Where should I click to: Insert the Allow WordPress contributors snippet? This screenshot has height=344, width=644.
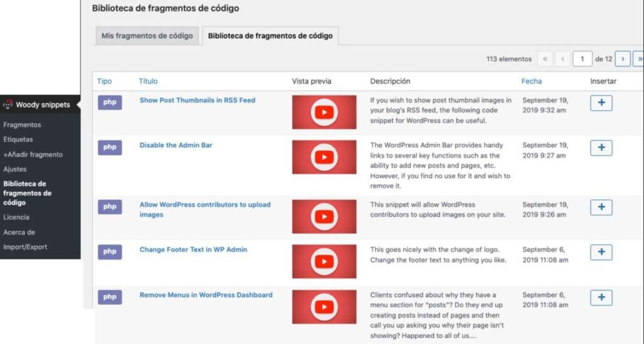(601, 208)
